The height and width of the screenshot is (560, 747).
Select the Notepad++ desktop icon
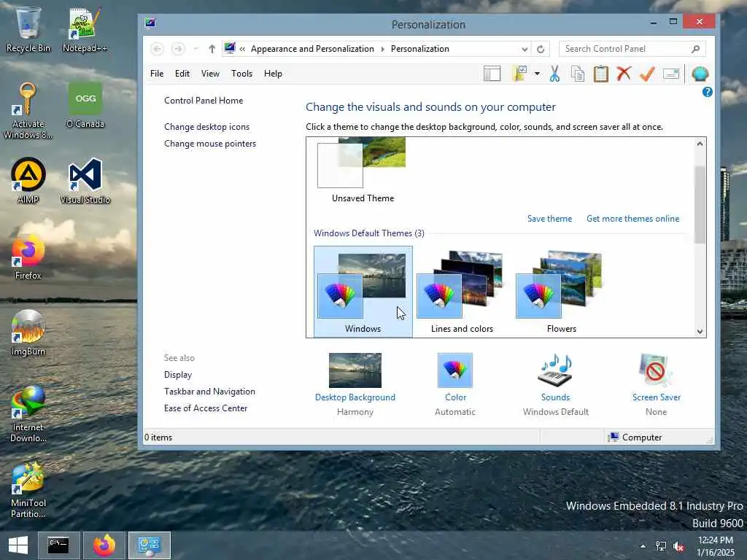point(85,29)
